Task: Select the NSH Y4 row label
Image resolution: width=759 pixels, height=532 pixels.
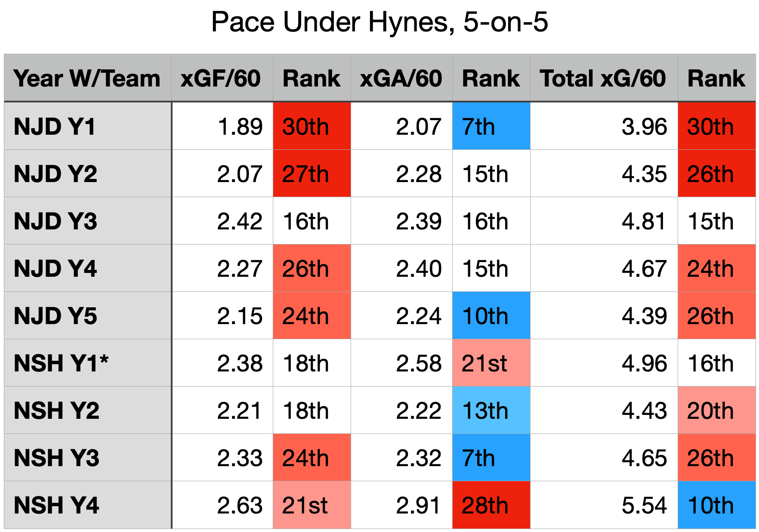Action: tap(57, 505)
